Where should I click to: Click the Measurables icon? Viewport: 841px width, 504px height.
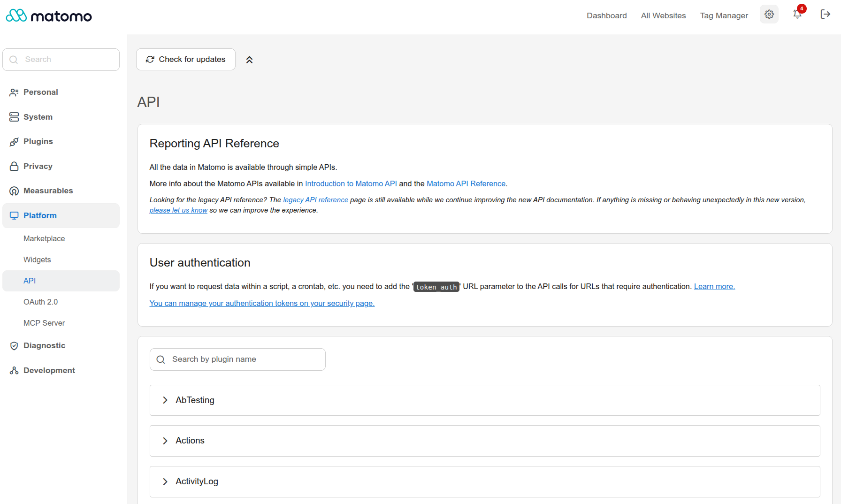[x=14, y=191]
